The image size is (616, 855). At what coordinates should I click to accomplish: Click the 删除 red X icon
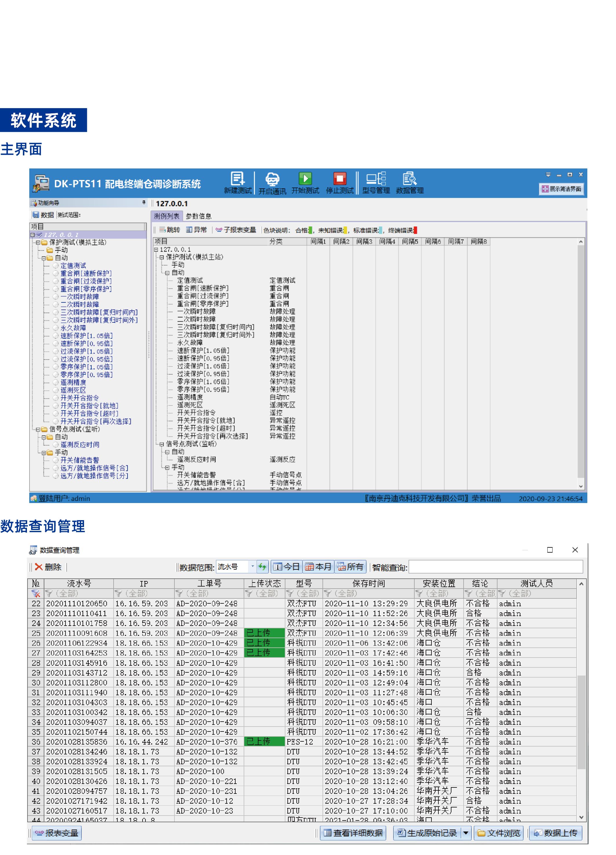coord(39,567)
